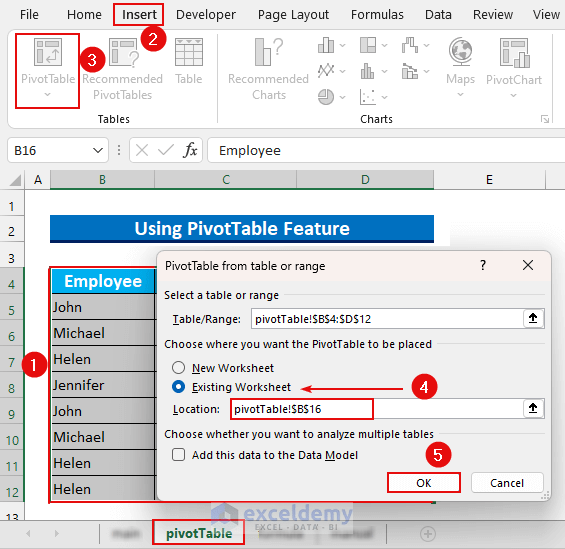The width and height of the screenshot is (565, 549).
Task: Open the File tab
Action: [x=29, y=14]
